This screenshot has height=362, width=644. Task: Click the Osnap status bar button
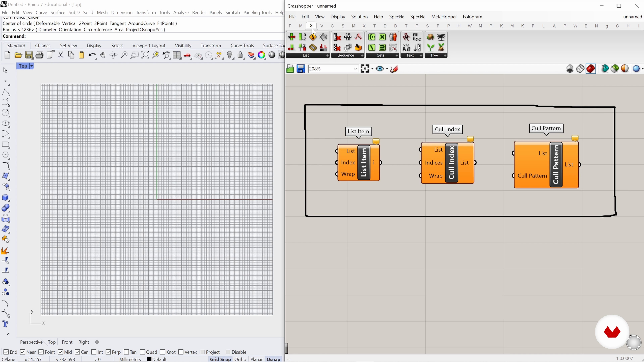[273, 359]
